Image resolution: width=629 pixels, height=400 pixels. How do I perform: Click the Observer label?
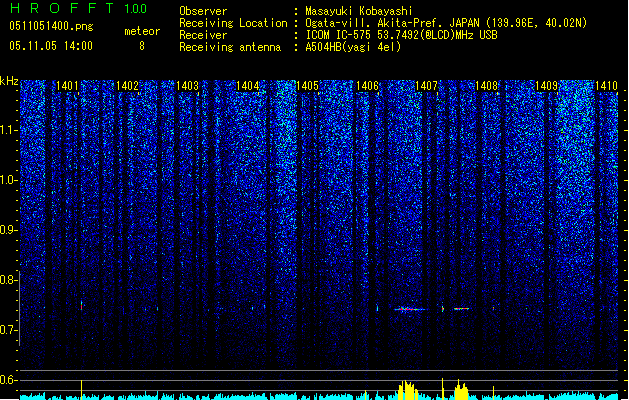tap(203, 11)
